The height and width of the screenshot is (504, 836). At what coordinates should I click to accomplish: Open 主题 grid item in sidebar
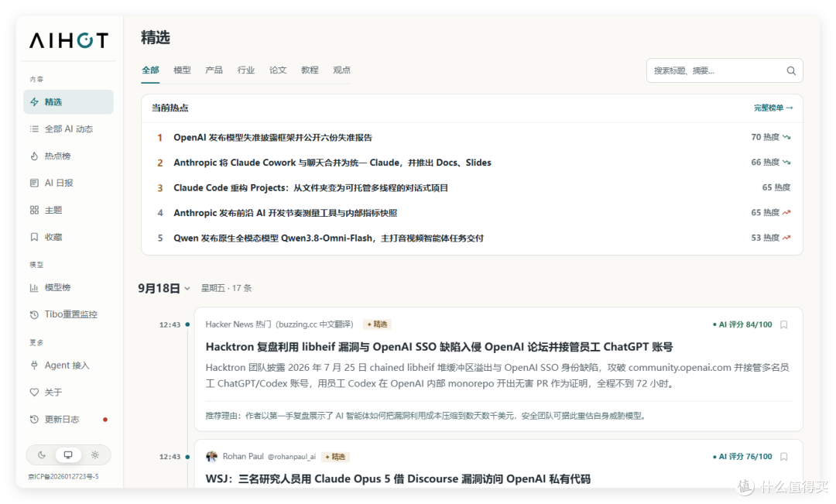point(68,210)
